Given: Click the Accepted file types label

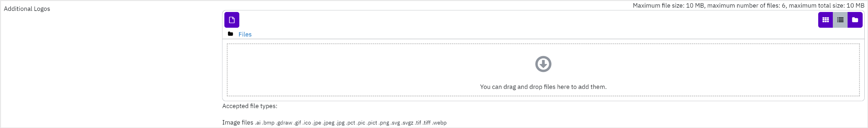Looking at the screenshot, I should pyautogui.click(x=250, y=106).
